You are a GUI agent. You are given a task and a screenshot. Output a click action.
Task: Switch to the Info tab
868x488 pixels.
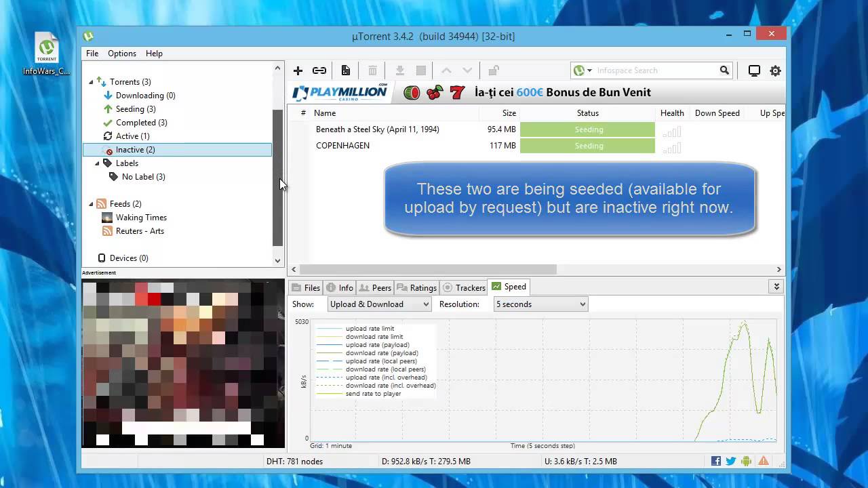[x=339, y=287]
